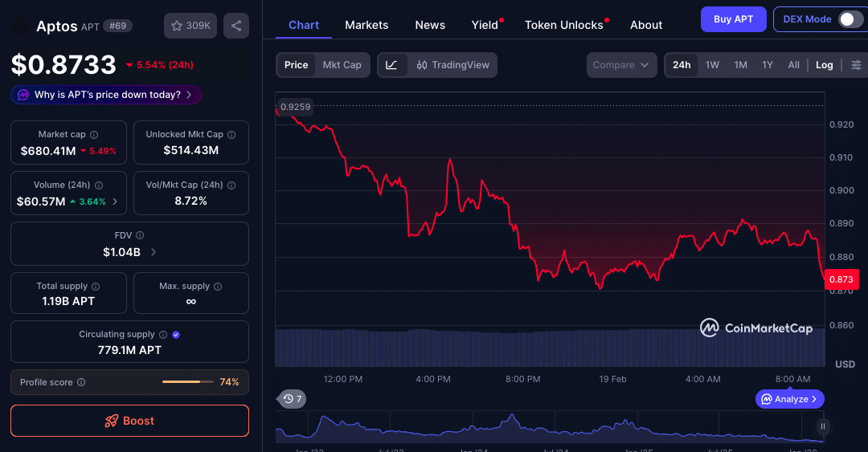Select Price chart view
This screenshot has width=868, height=452.
click(x=296, y=65)
